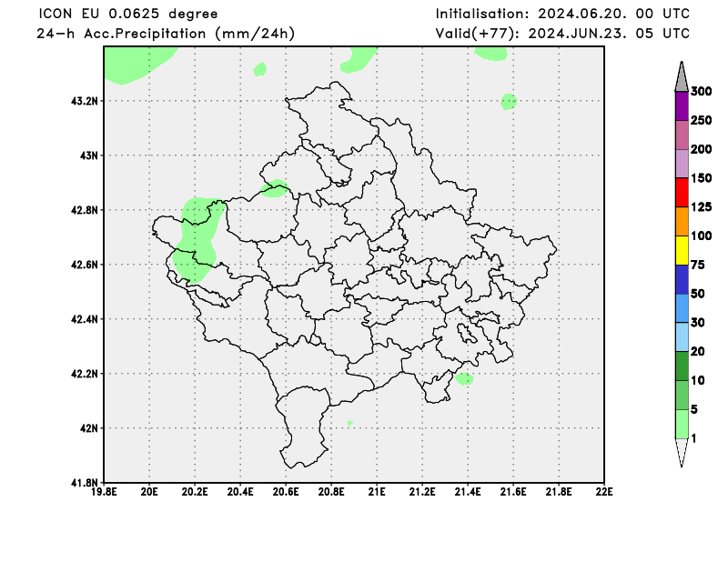Click the 42.6N latitude label
Image resolution: width=728 pixels, height=562 pixels.
coord(85,265)
